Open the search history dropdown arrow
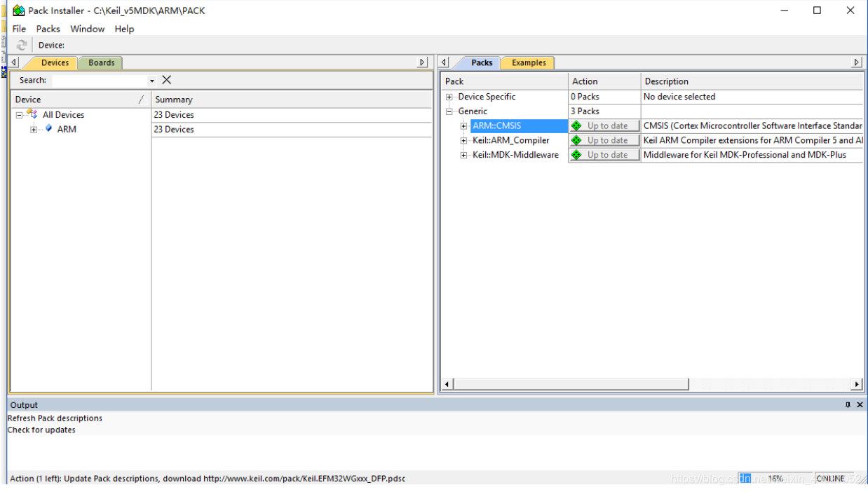This screenshot has height=492, width=868. 152,81
